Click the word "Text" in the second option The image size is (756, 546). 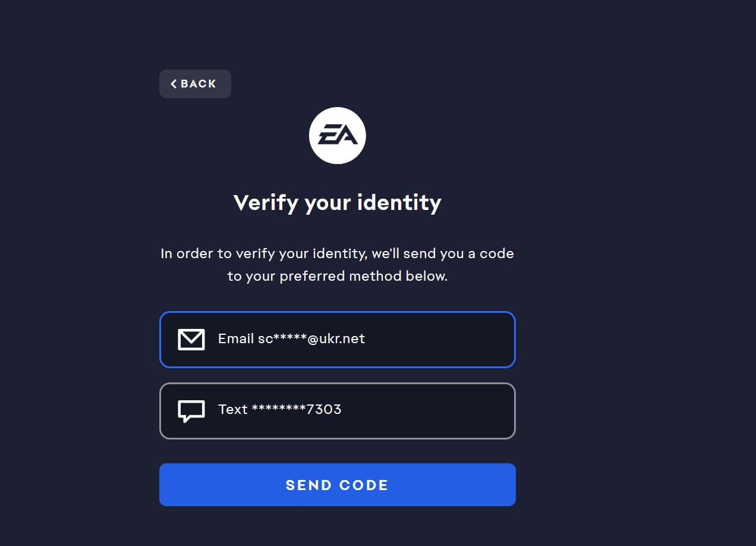click(x=232, y=409)
